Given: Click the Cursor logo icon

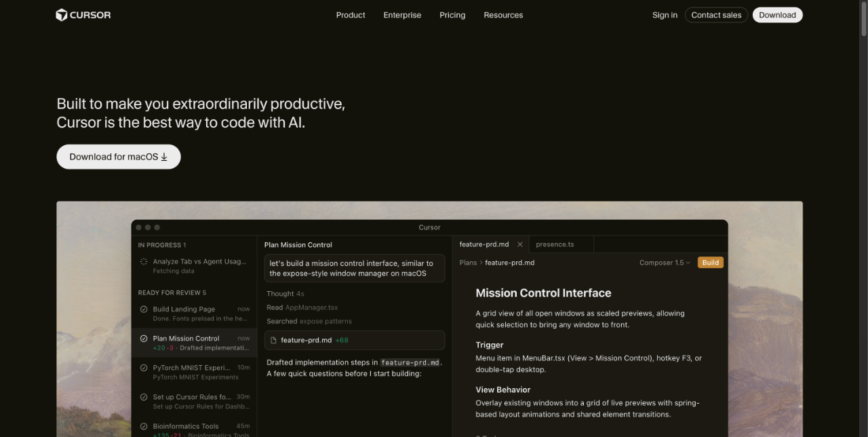Looking at the screenshot, I should [62, 14].
